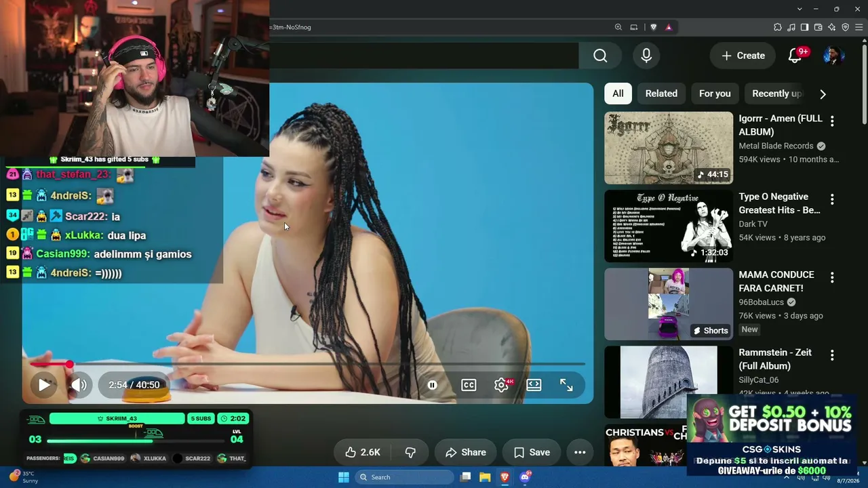Image resolution: width=868 pixels, height=488 pixels.
Task: Open the Igorrr - Amen album thumbnail
Action: (x=669, y=148)
